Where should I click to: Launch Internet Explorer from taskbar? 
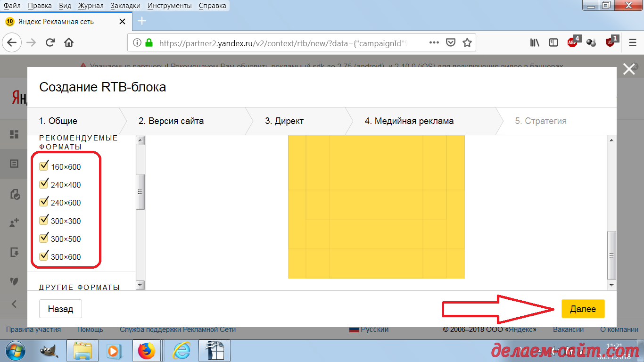(x=181, y=351)
